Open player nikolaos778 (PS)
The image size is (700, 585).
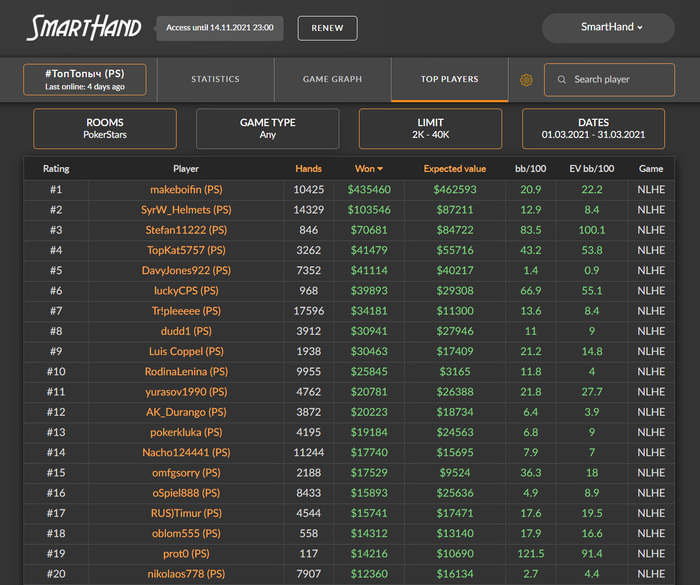click(186, 574)
